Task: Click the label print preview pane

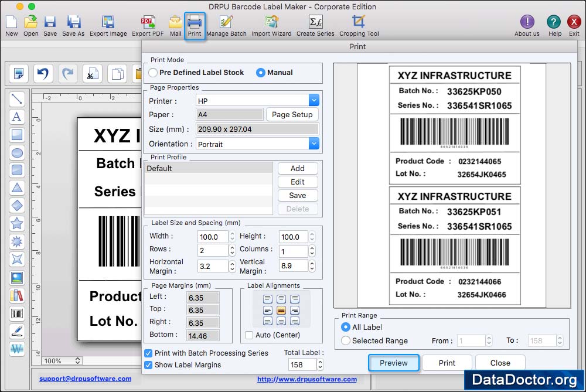Action: 452,185
